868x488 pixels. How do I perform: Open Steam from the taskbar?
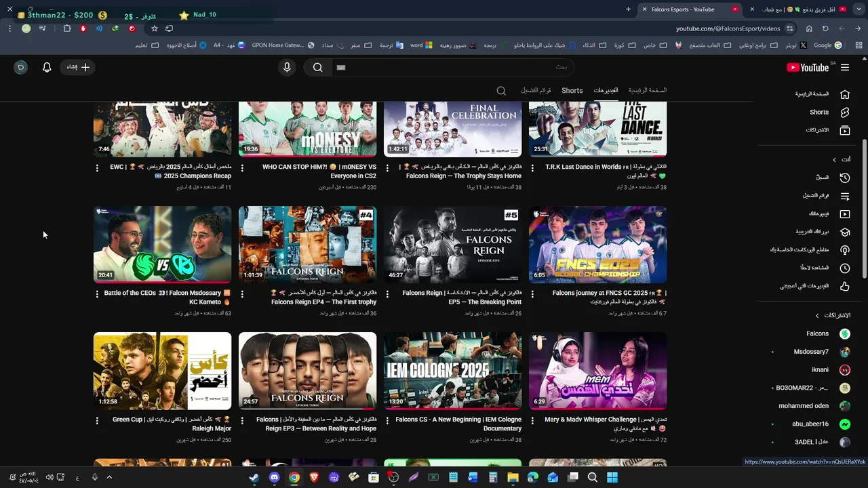click(x=254, y=477)
